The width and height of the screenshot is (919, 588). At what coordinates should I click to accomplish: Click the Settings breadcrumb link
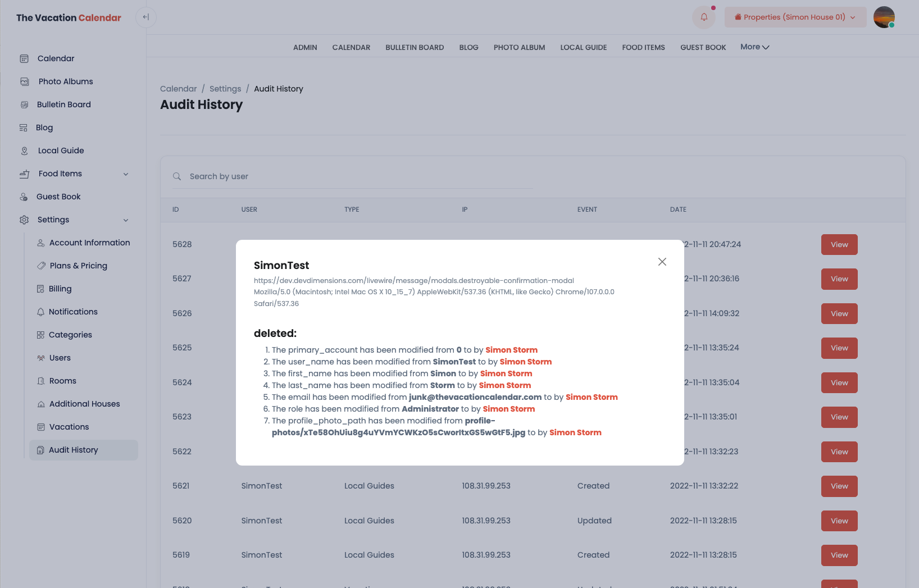[x=225, y=89]
